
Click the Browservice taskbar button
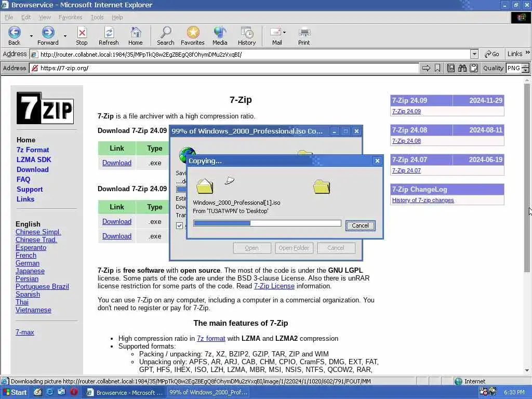[x=124, y=392]
